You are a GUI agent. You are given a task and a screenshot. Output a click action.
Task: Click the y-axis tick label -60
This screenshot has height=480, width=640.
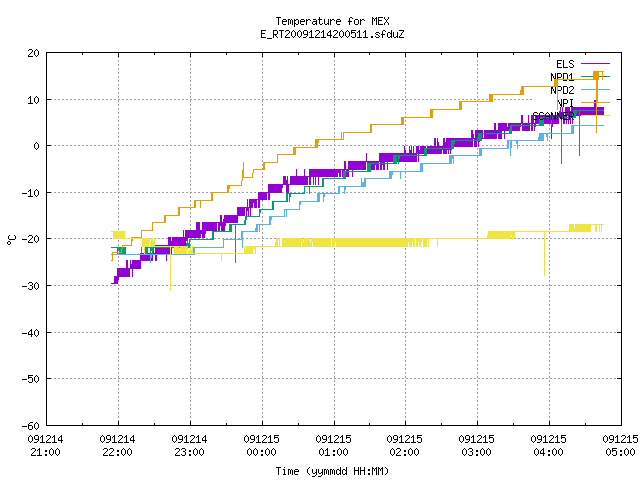[31, 426]
